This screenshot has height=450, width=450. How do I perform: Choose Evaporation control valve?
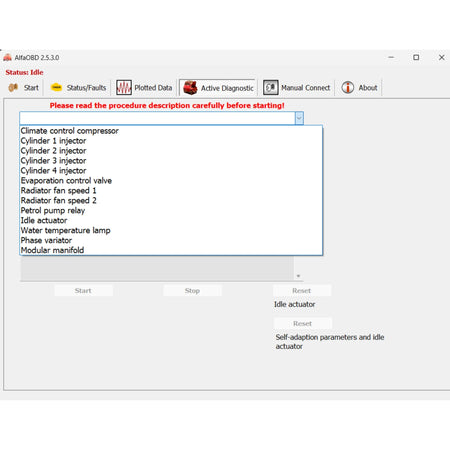pyautogui.click(x=171, y=181)
